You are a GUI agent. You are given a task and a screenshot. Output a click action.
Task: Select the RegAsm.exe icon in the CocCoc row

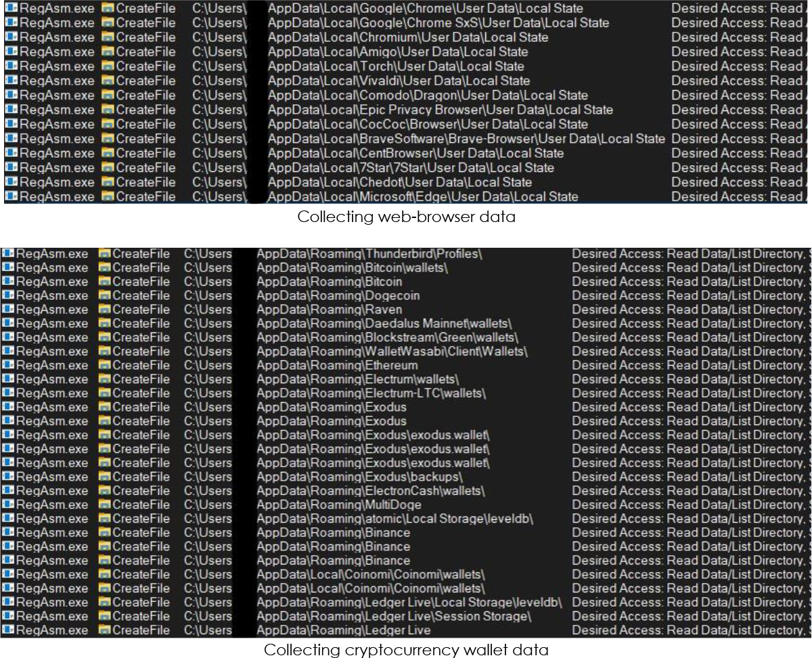(x=12, y=125)
